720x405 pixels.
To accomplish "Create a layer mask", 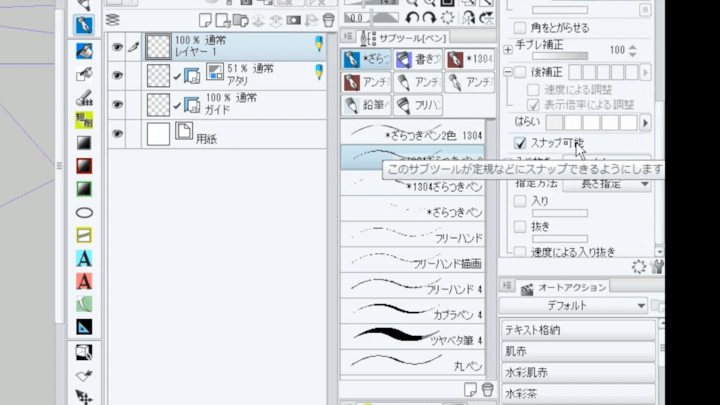I will coord(293,20).
